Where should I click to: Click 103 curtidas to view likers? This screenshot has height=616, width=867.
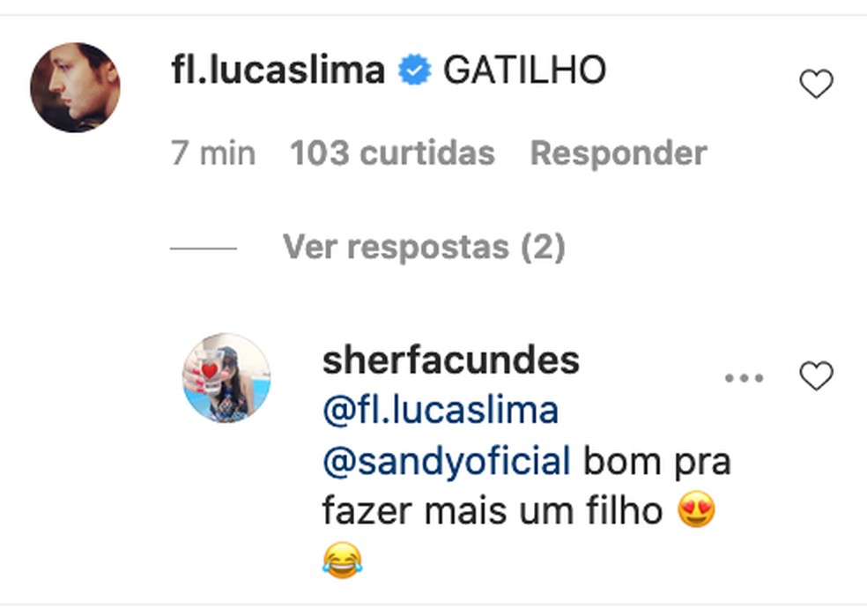click(391, 152)
